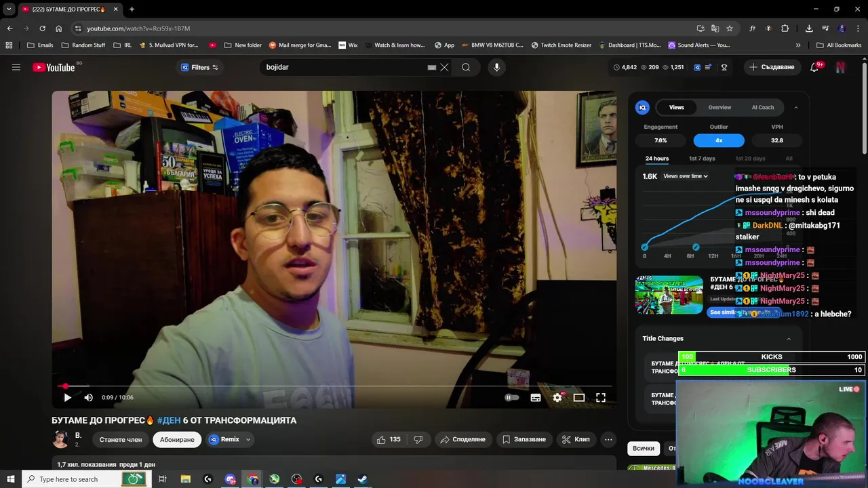Focus the YouTube search field
The image size is (868, 488).
click(x=345, y=67)
